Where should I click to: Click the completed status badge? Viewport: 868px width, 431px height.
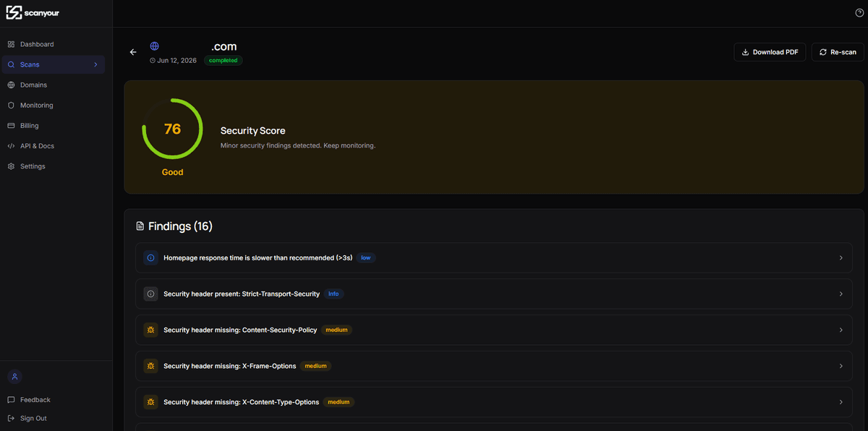click(x=224, y=61)
